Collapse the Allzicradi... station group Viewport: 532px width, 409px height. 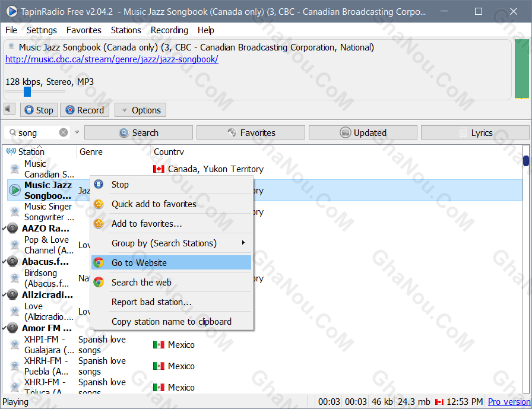(x=4, y=294)
